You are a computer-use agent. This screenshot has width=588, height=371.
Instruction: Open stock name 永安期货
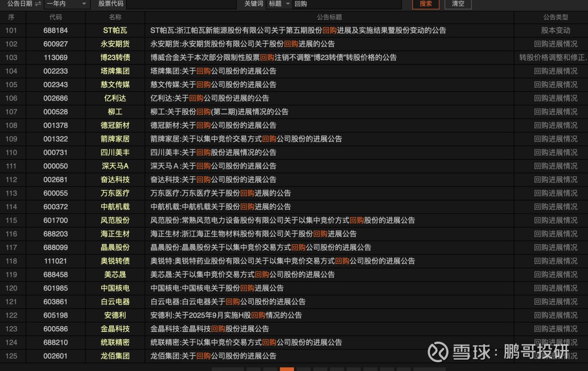click(x=115, y=44)
